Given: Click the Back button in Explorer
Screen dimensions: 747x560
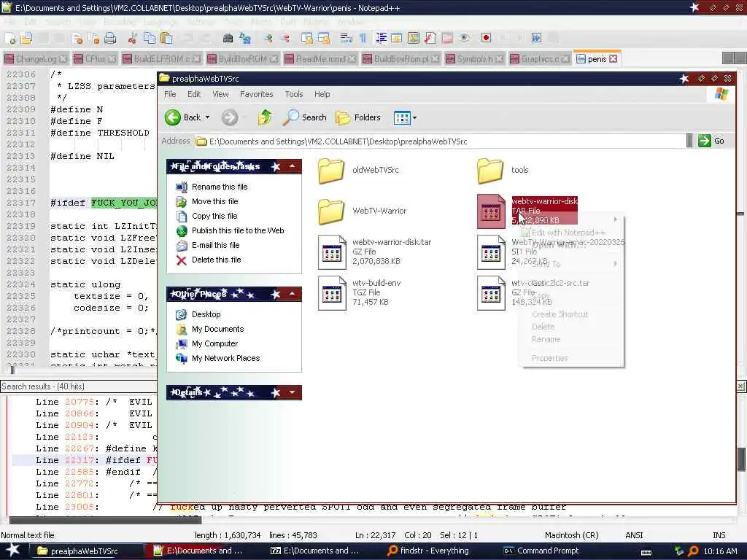Looking at the screenshot, I should pyautogui.click(x=183, y=117).
